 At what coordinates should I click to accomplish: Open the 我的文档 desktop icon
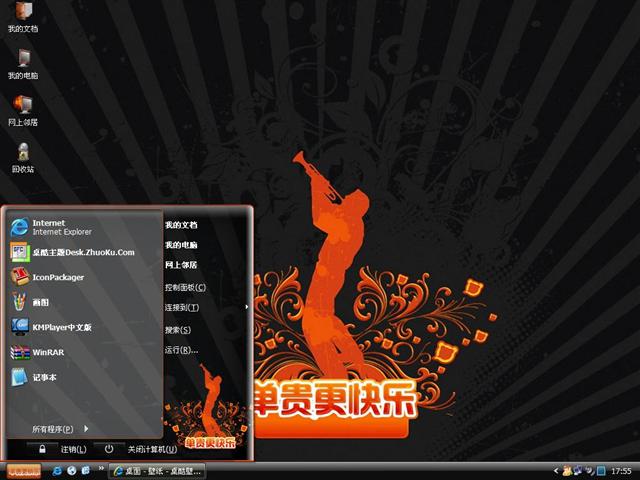pos(23,16)
